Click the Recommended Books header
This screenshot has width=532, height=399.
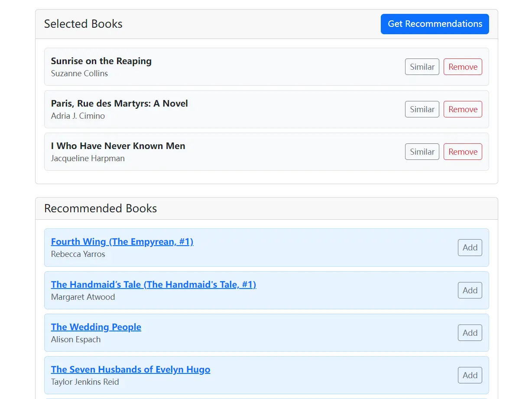[100, 208]
